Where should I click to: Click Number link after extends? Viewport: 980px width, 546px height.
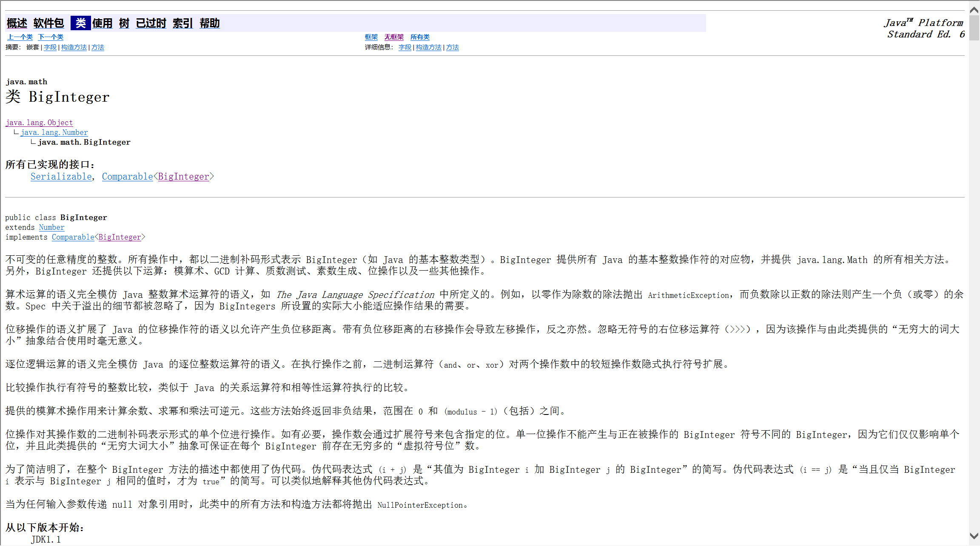[51, 227]
